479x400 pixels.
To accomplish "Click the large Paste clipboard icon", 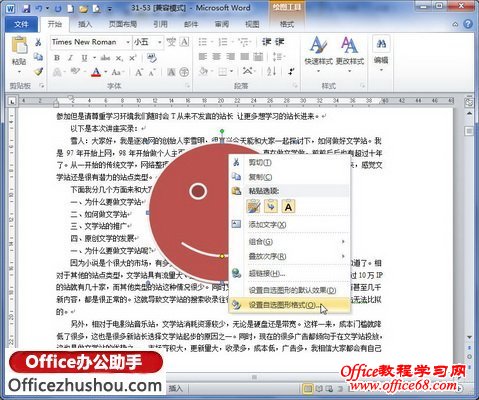I will pyautogui.click(x=19, y=45).
